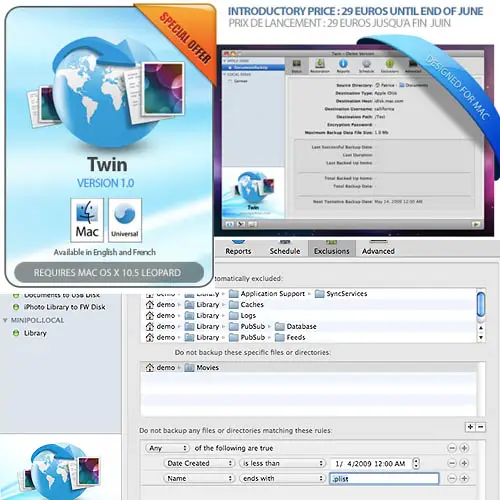Viewport: 500px width, 500px height.
Task: Collapse the first sidebar group in small Twin window
Action: coord(225,61)
